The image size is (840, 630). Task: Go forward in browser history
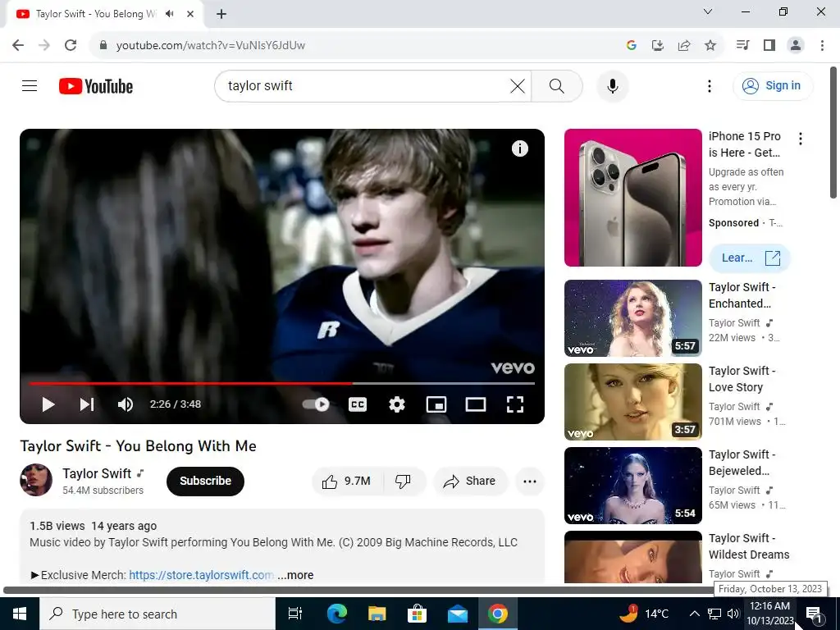pyautogui.click(x=44, y=45)
